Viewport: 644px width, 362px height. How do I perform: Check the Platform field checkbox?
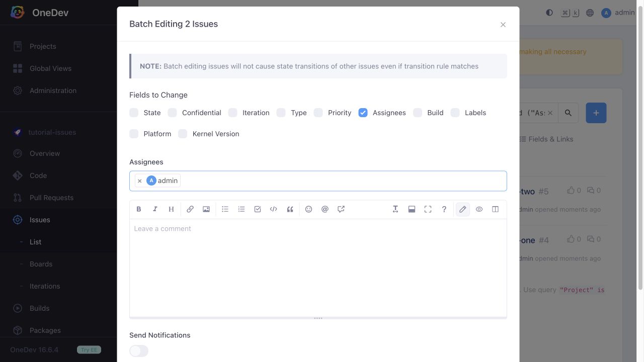(x=134, y=134)
